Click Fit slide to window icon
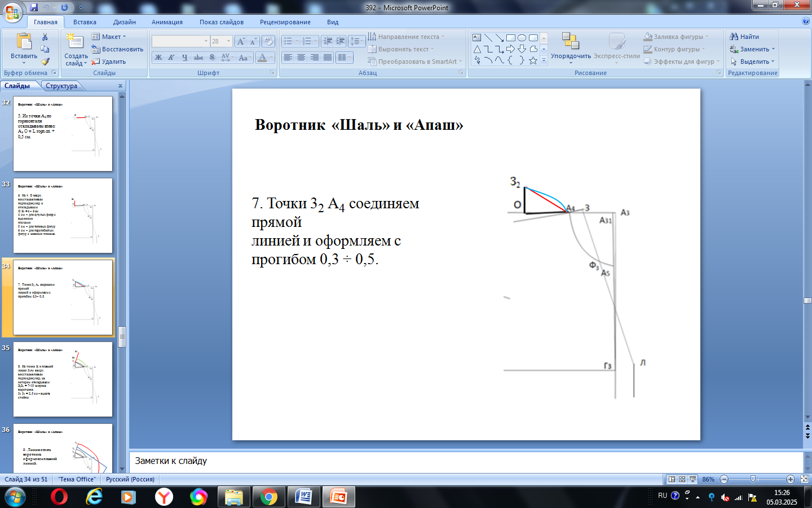 click(804, 479)
